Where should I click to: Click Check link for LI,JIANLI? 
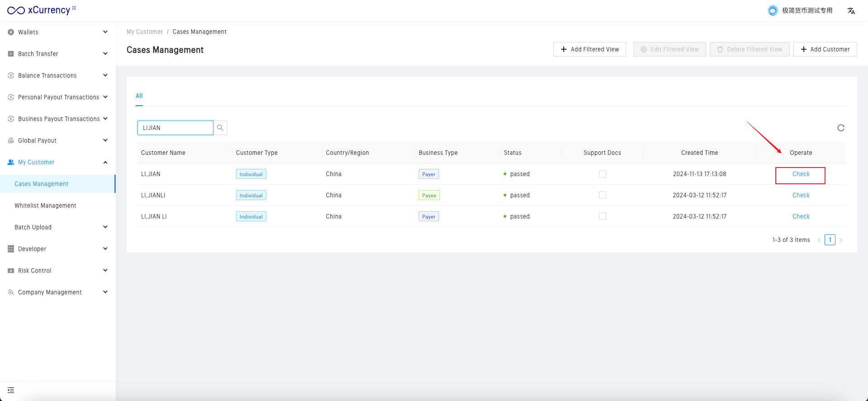(801, 195)
